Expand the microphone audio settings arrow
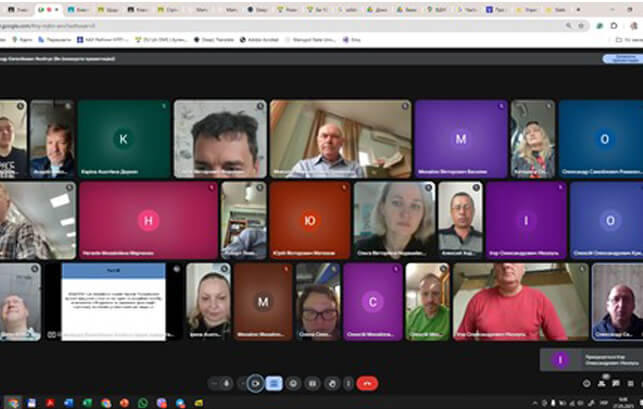643x409 pixels. [x=213, y=383]
